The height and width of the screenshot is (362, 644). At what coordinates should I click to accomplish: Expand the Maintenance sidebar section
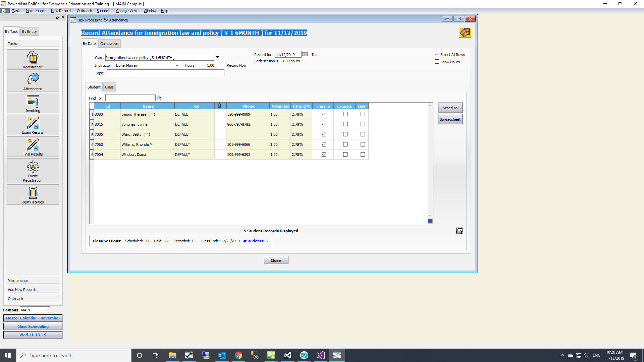(33, 281)
